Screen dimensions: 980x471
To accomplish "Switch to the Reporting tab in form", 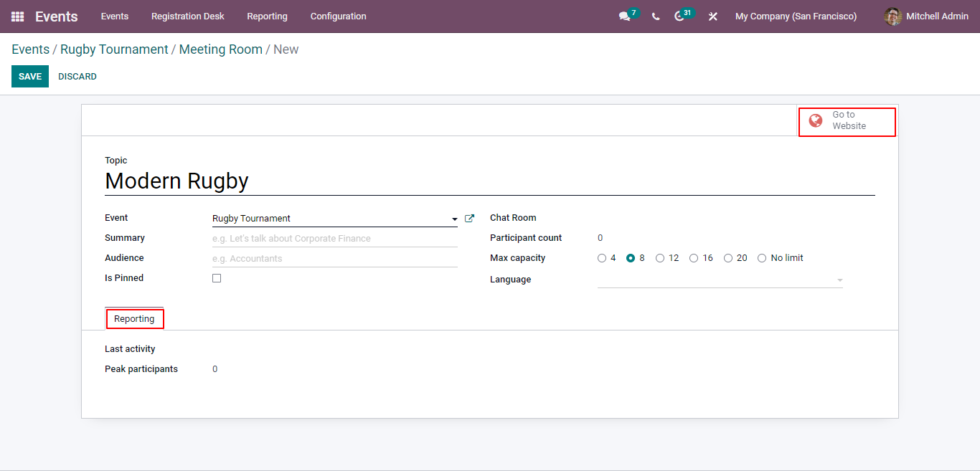I will (x=134, y=319).
